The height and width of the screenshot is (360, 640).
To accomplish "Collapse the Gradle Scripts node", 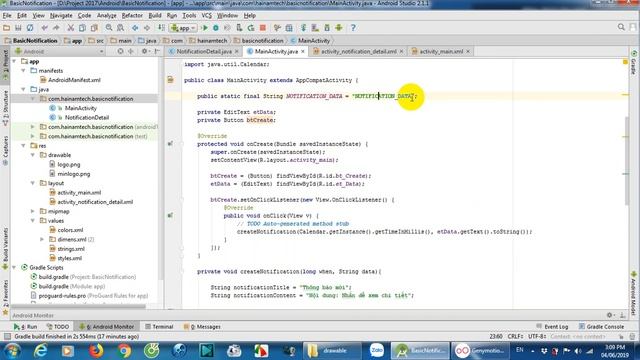I will [14, 268].
